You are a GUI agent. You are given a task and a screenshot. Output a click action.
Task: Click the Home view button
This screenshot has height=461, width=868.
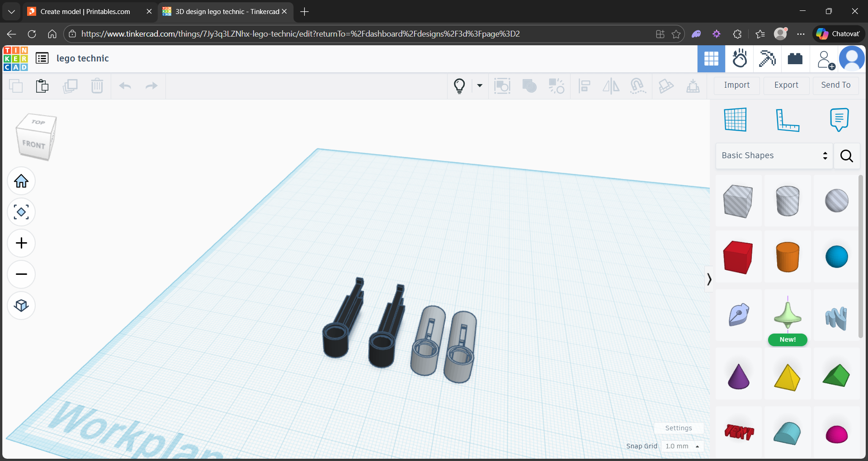pos(21,181)
